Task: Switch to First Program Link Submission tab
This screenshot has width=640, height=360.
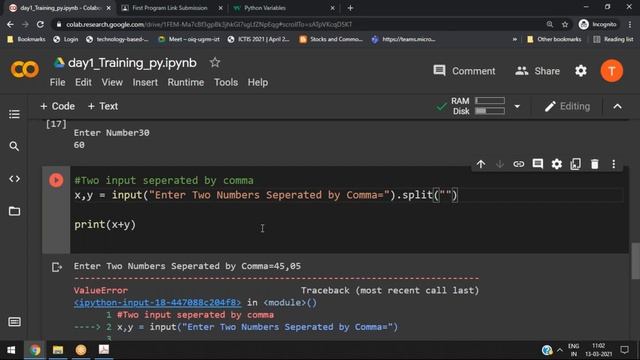Action: (x=170, y=8)
